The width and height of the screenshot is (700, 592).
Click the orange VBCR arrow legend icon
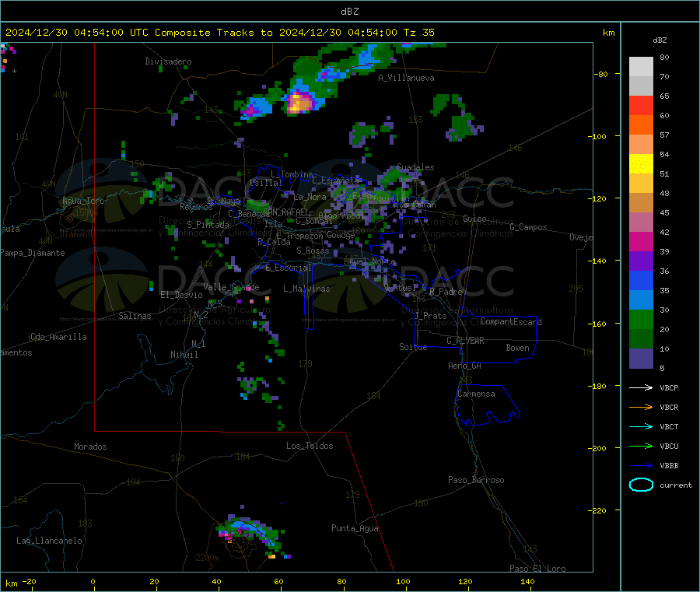click(x=641, y=407)
